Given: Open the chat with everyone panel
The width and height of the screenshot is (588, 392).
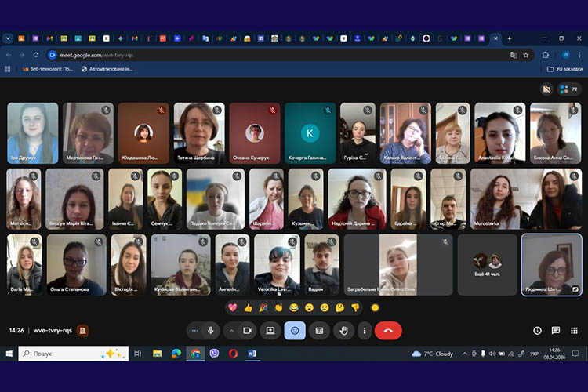Looking at the screenshot, I should [x=556, y=331].
